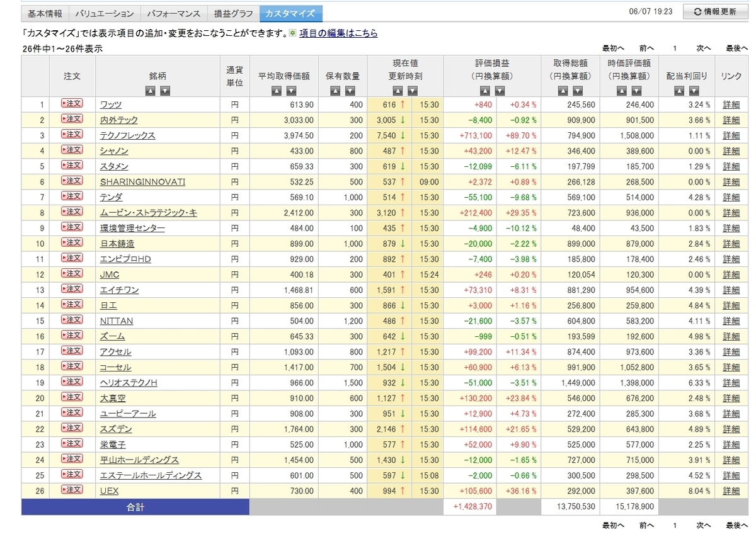
Task: Go to 次へ at bottom pagination
Action: (x=704, y=525)
